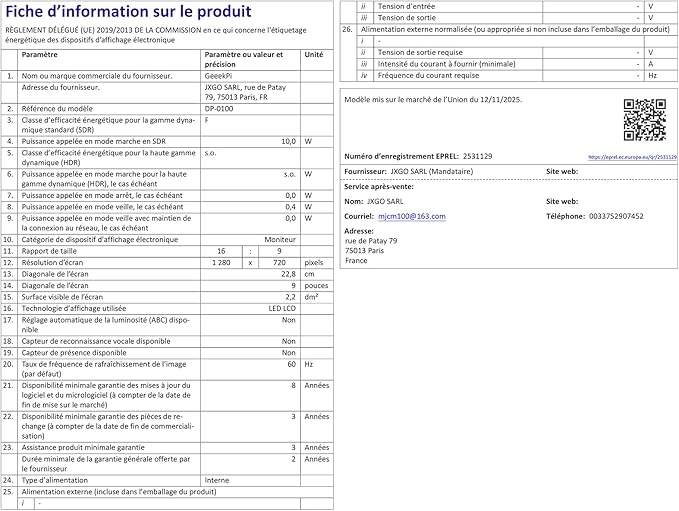Click the screen resolution width 1 280
The image size is (679, 511).
point(221,262)
